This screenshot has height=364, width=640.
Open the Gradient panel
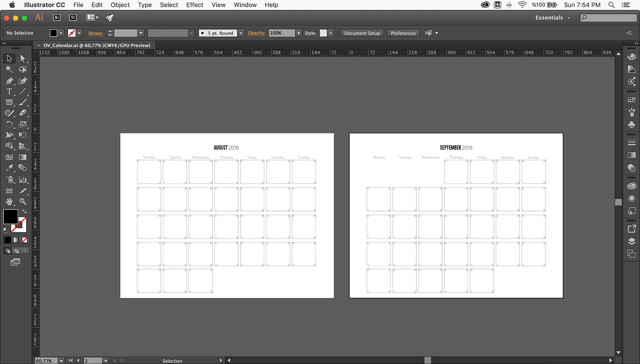(x=631, y=155)
